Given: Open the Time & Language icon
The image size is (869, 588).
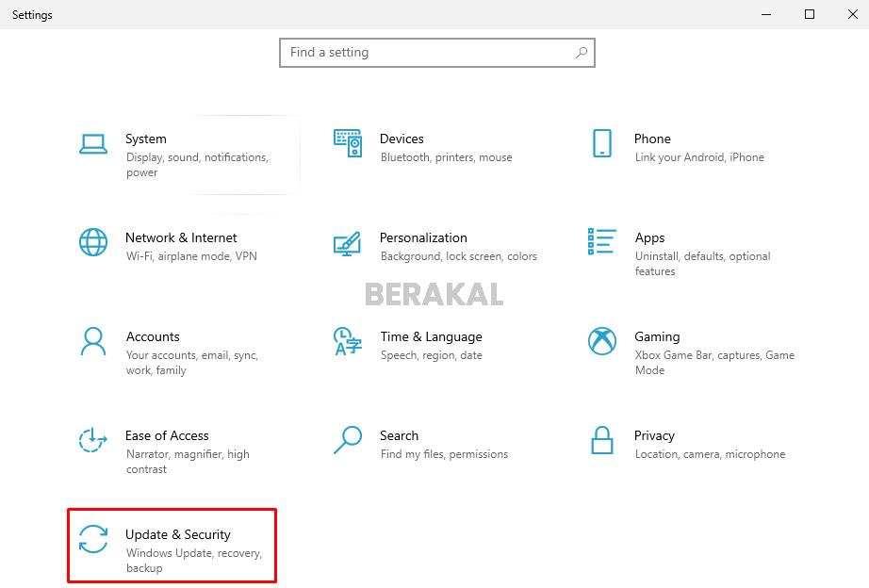Looking at the screenshot, I should point(348,341).
